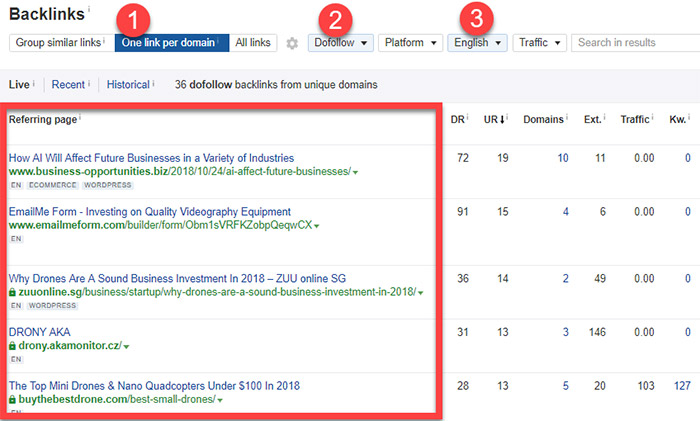The width and height of the screenshot is (700, 421).
Task: Sort by the Kw. column header
Action: (678, 120)
